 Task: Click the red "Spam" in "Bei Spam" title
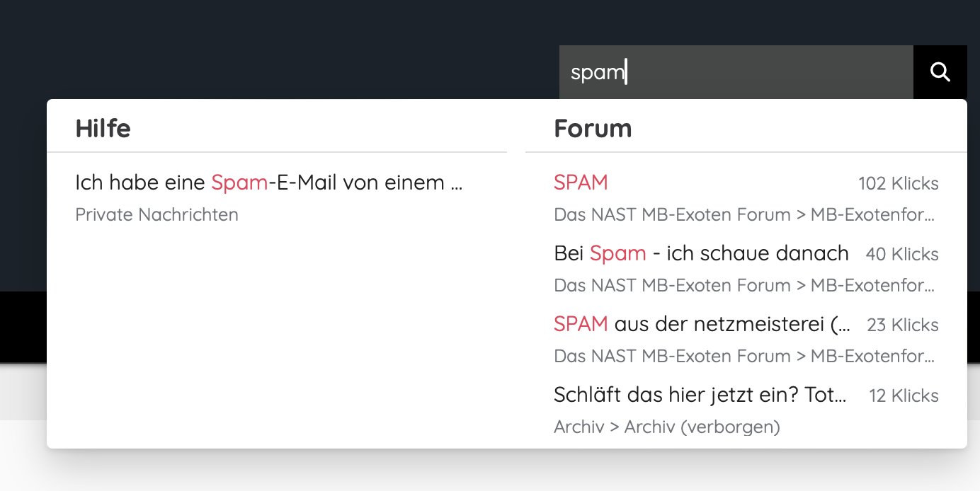(x=617, y=253)
